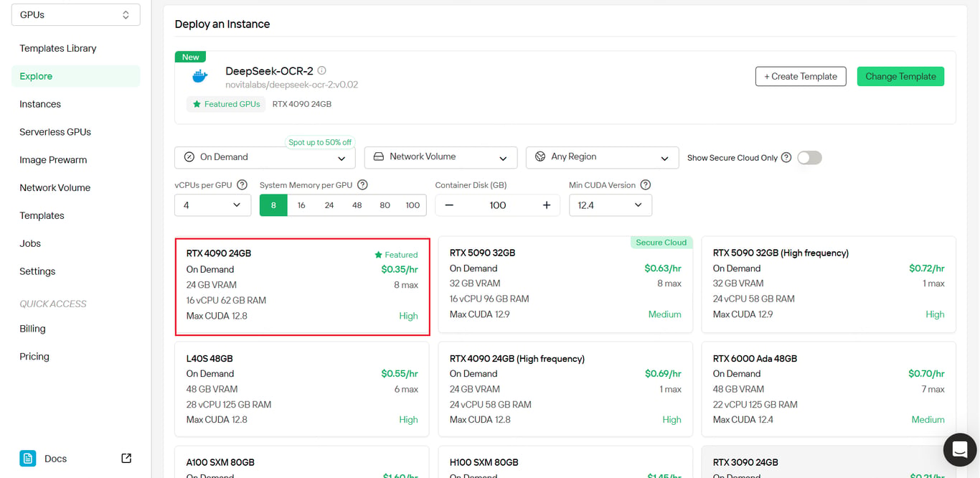Select 16 GB system memory option
Viewport: 980px width, 478px height.
tap(301, 205)
